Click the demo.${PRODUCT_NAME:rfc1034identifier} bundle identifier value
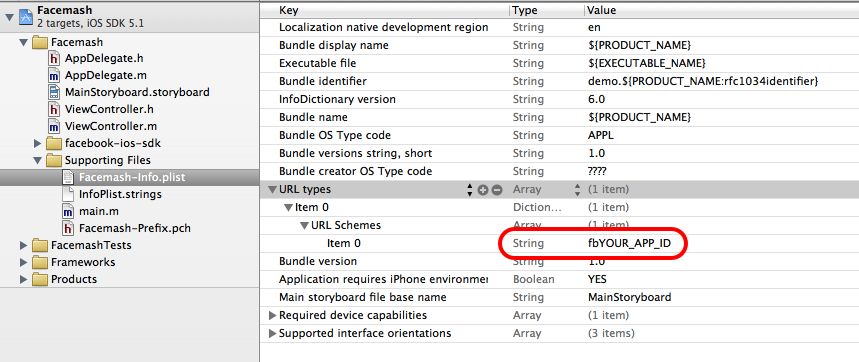Screen dimensions: 859x362 click(703, 82)
